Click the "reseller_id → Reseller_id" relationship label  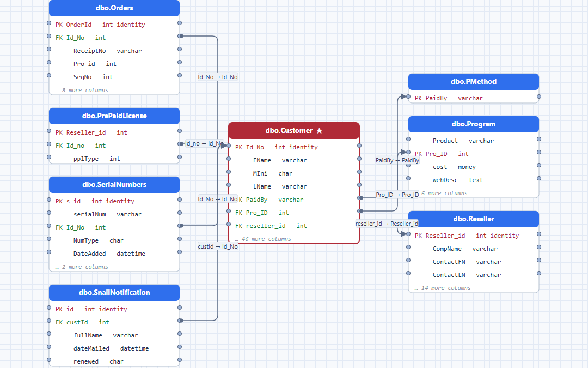[387, 224]
